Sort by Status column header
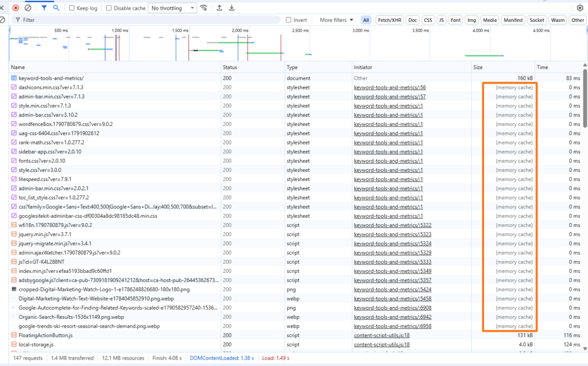This screenshot has width=588, height=366. [x=253, y=67]
